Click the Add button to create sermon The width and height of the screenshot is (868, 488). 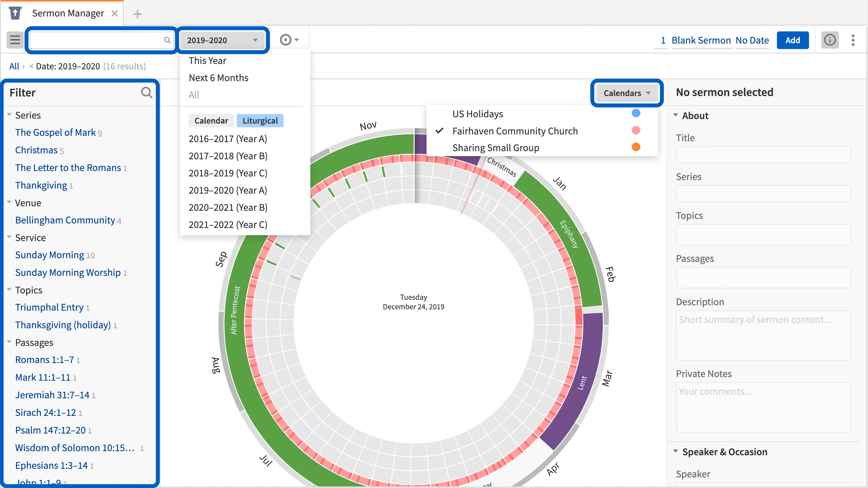[x=792, y=40]
